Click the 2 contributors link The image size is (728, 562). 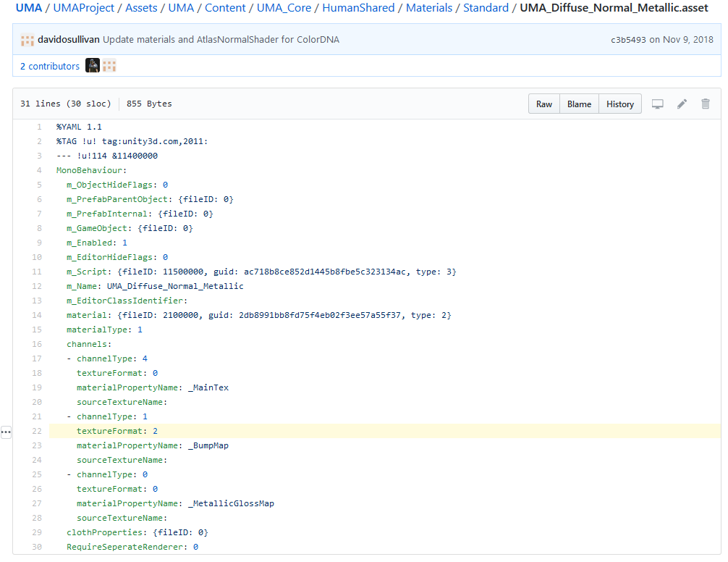click(x=50, y=66)
